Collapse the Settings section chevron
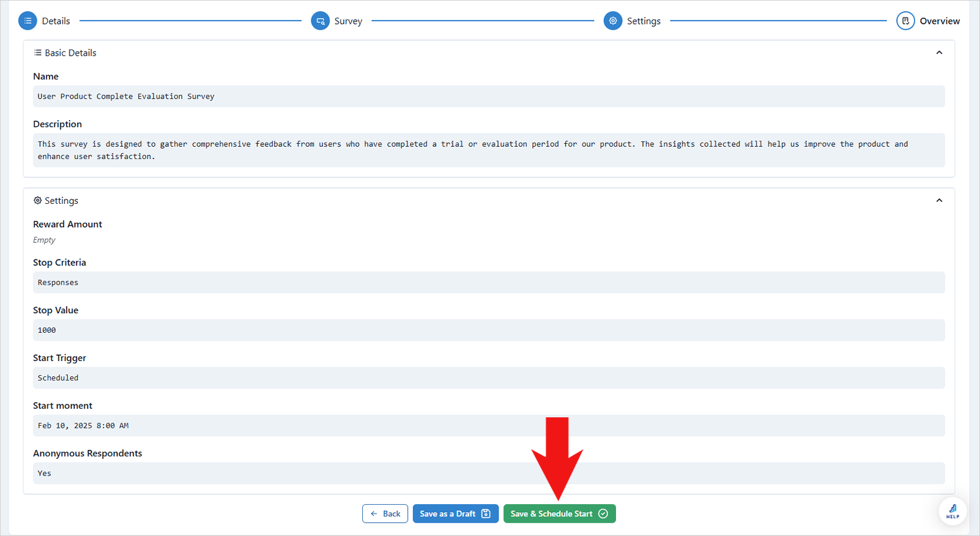This screenshot has width=980, height=536. pyautogui.click(x=939, y=201)
